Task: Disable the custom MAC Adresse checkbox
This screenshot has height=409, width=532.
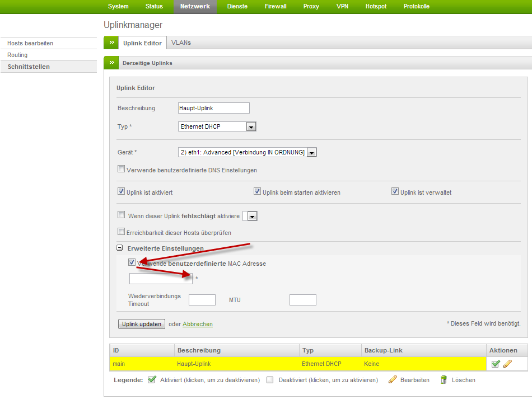Action: [x=132, y=262]
